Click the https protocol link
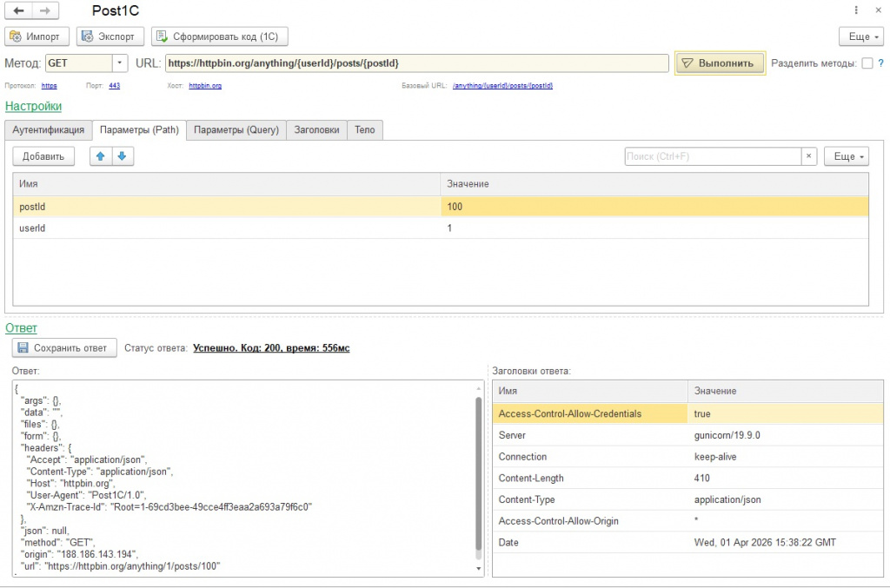This screenshot has width=890, height=588. click(x=49, y=86)
